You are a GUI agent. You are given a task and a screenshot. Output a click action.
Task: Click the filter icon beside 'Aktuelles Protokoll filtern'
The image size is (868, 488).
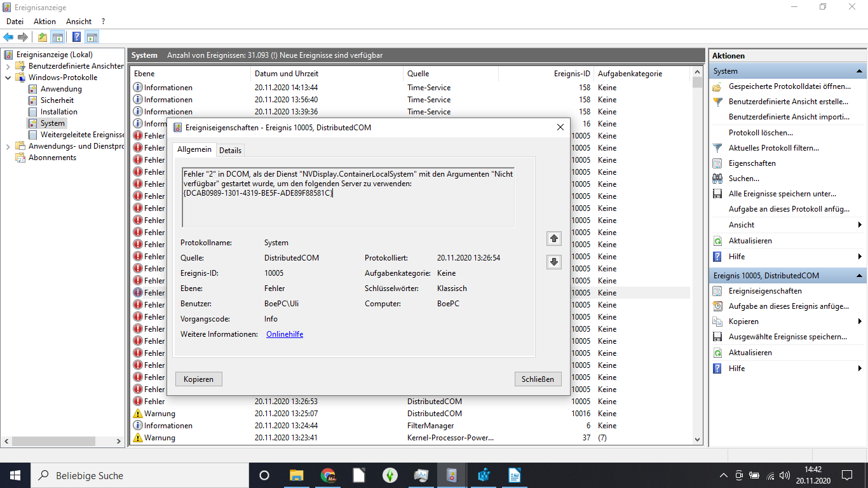tap(717, 148)
